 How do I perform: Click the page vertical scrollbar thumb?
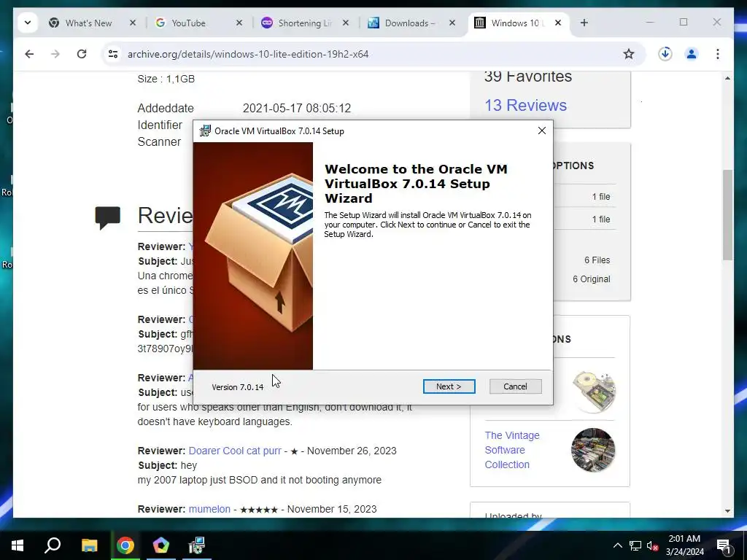pyautogui.click(x=727, y=215)
